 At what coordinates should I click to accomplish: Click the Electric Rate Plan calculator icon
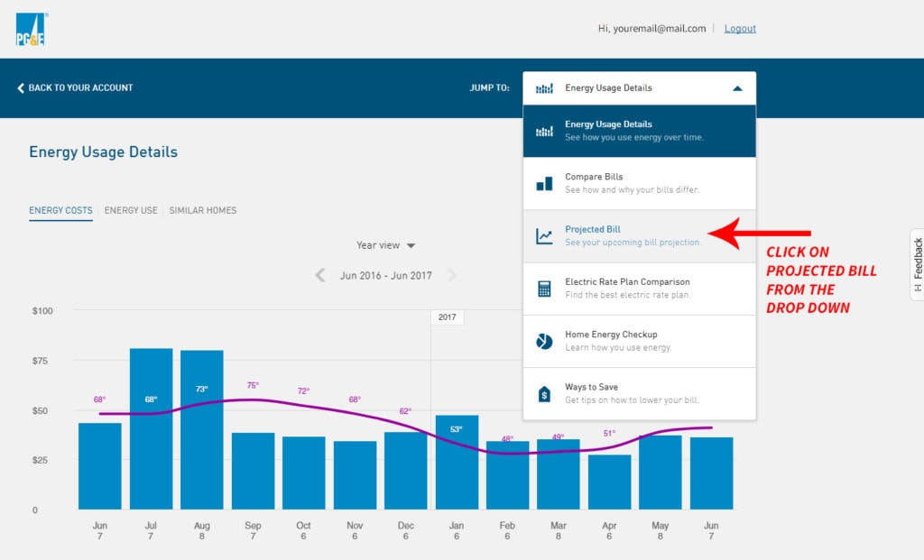coord(544,289)
